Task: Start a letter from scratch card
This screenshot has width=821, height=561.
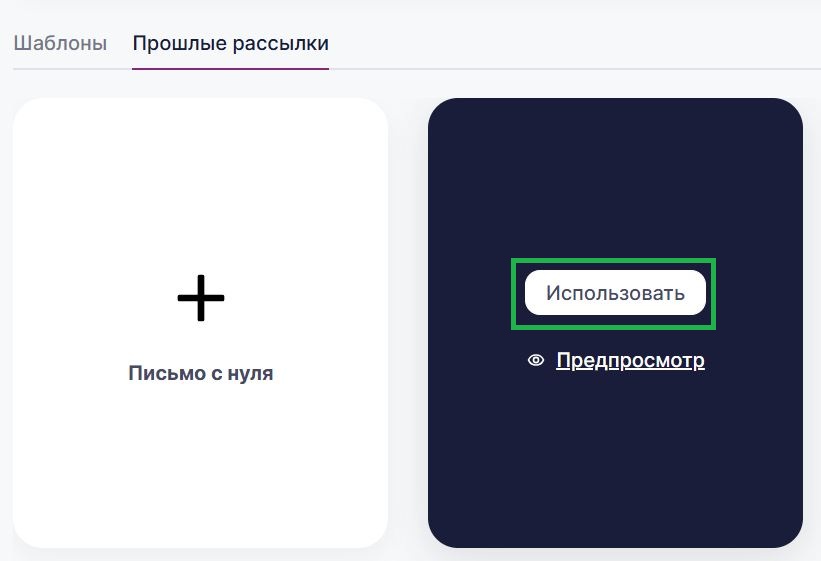Action: [x=200, y=450]
